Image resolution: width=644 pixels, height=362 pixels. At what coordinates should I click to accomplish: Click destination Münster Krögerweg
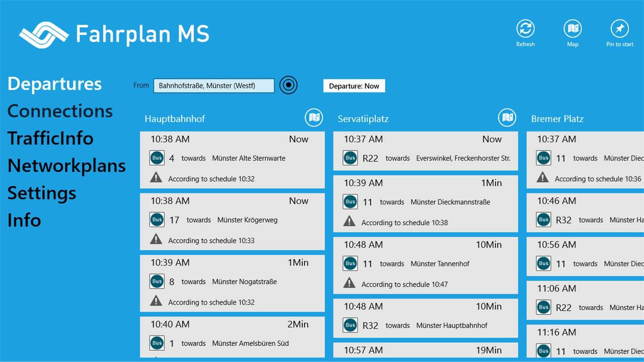[247, 220]
